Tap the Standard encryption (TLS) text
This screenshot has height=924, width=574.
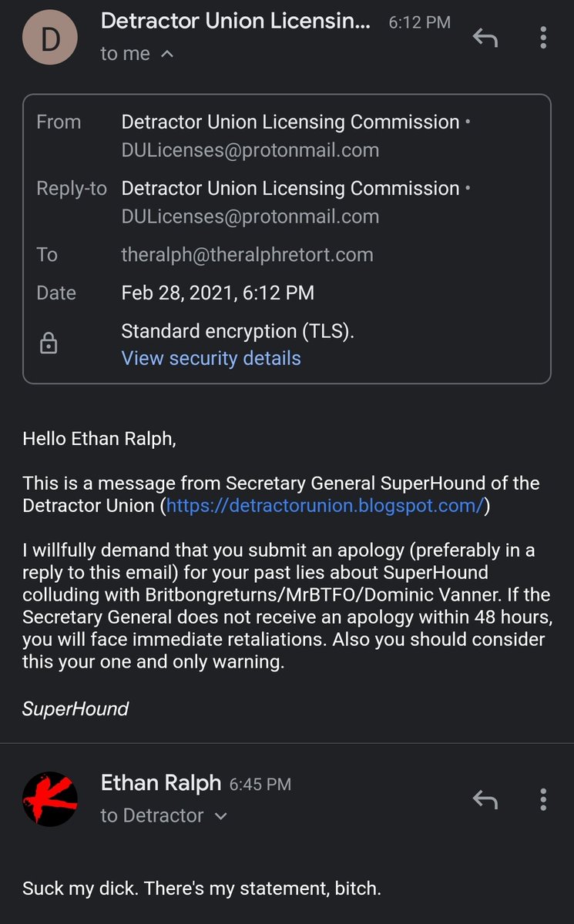coord(239,331)
